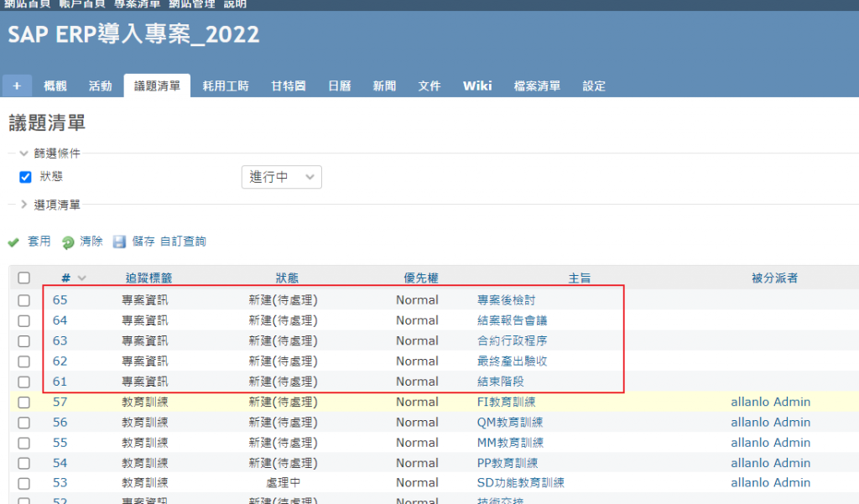Open the MM教育訓練 issue
Viewport: 859px width, 504px height.
510,443
